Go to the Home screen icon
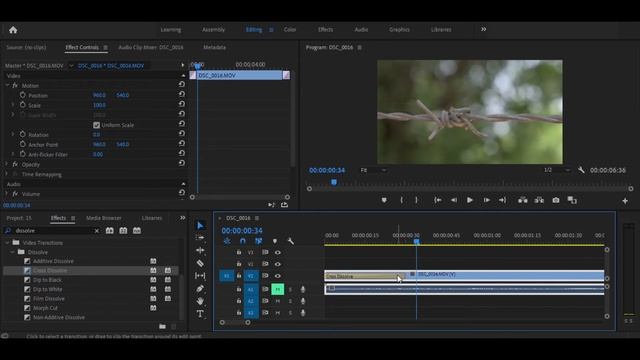Image resolution: width=640 pixels, height=360 pixels. [13, 30]
